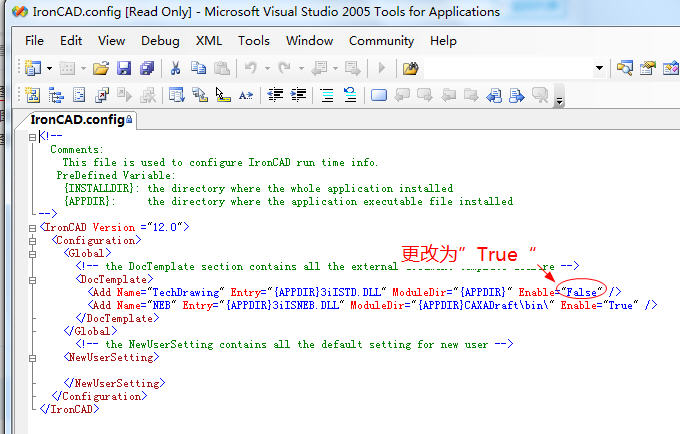This screenshot has height=434, width=680.
Task: Open the Window menu
Action: (x=309, y=41)
